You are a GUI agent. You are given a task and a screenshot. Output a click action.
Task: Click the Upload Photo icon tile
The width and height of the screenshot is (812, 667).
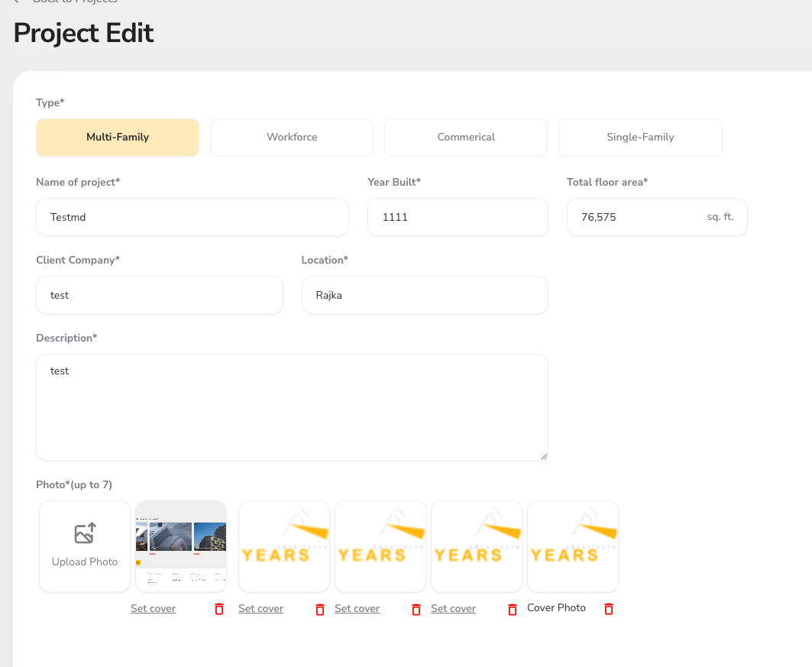pos(85,546)
